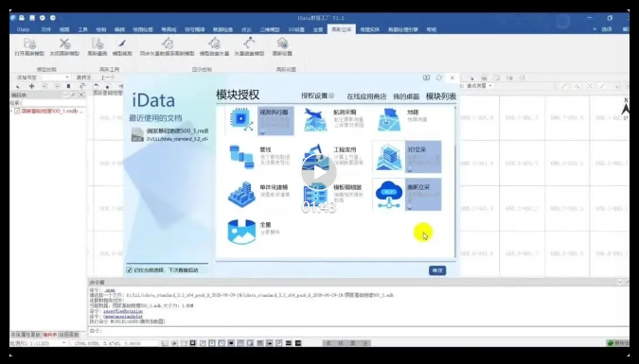Open 模块列表 tab in the dialog
Viewport: 639px width, 364px height.
click(x=441, y=96)
